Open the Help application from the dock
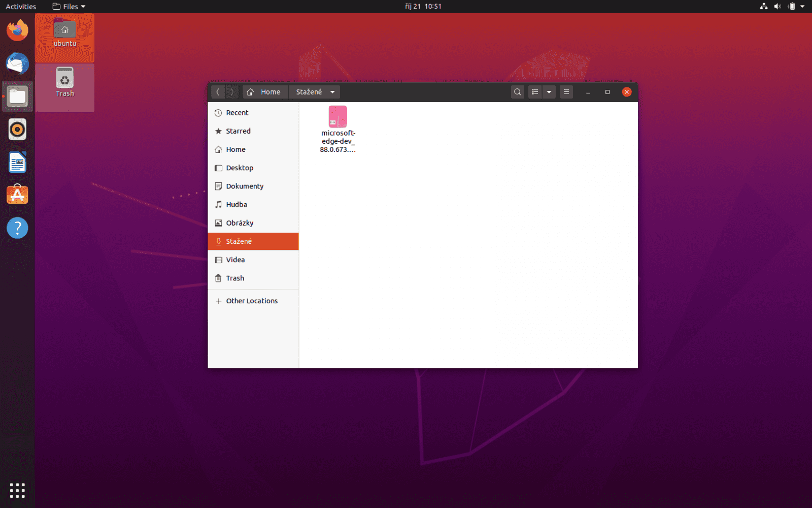Screen dimensions: 812x508 17,228
